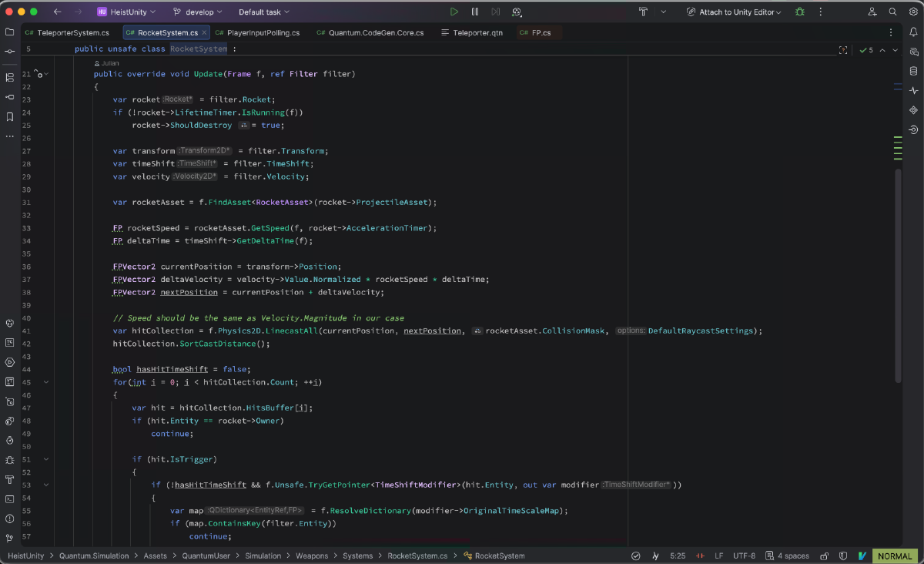
Task: Collapse the Update method fold arrow
Action: (x=46, y=74)
